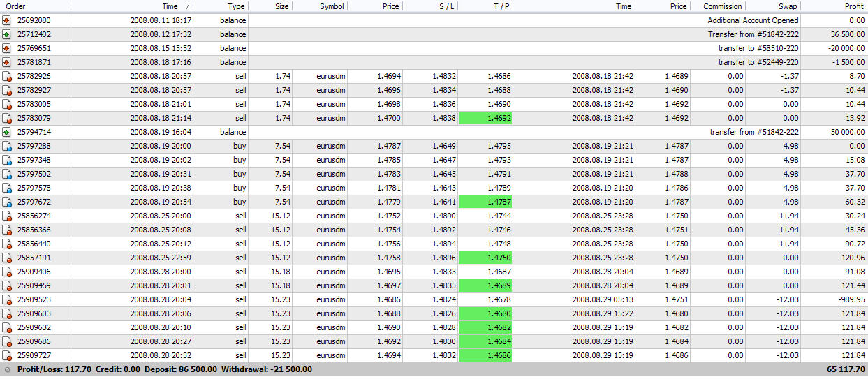Image resolution: width=868 pixels, height=386 pixels.
Task: Click the sell icon next to order 25856366
Action: click(x=6, y=230)
